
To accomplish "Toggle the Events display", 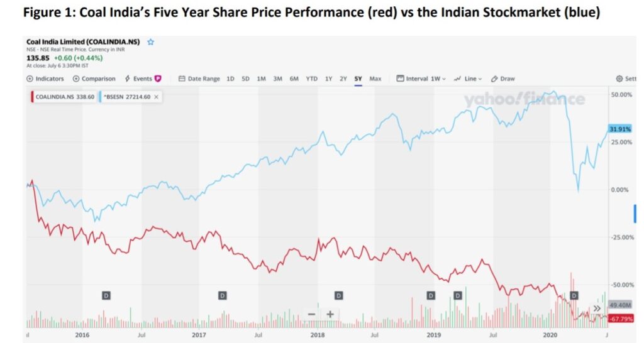I will click(143, 79).
